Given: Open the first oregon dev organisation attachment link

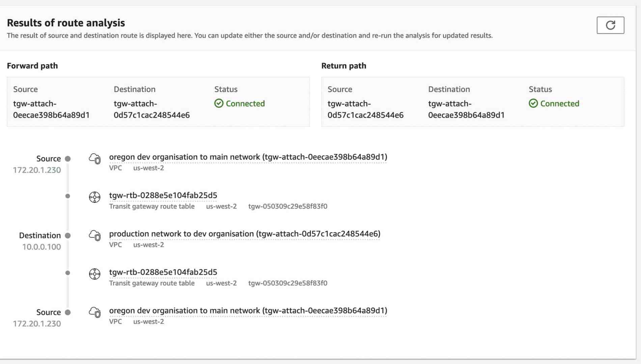Looking at the screenshot, I should point(248,157).
